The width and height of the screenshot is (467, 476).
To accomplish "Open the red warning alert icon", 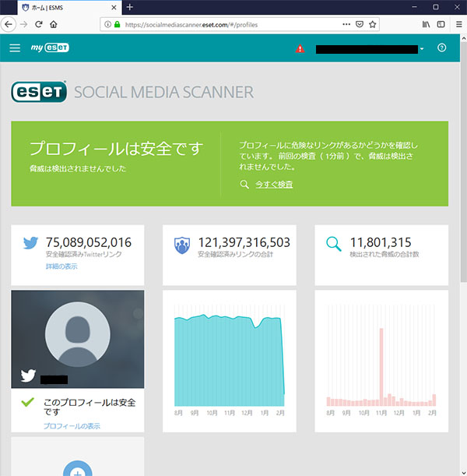I will 300,48.
